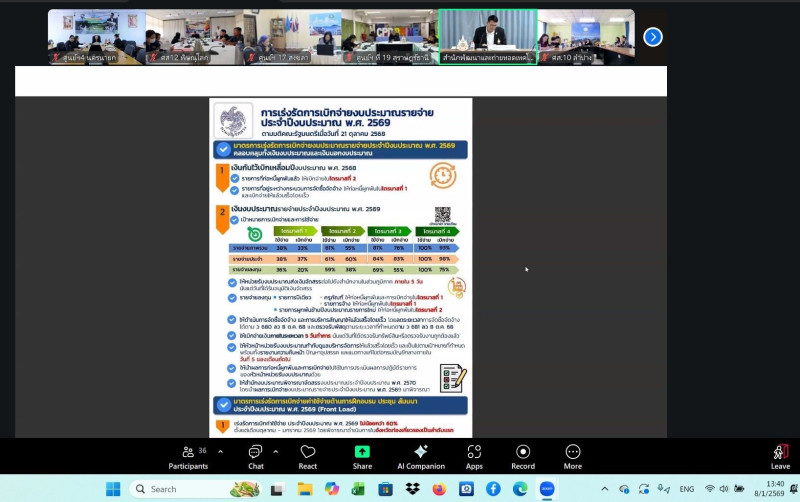Start recording the meeting
The image size is (800, 502).
click(x=522, y=456)
